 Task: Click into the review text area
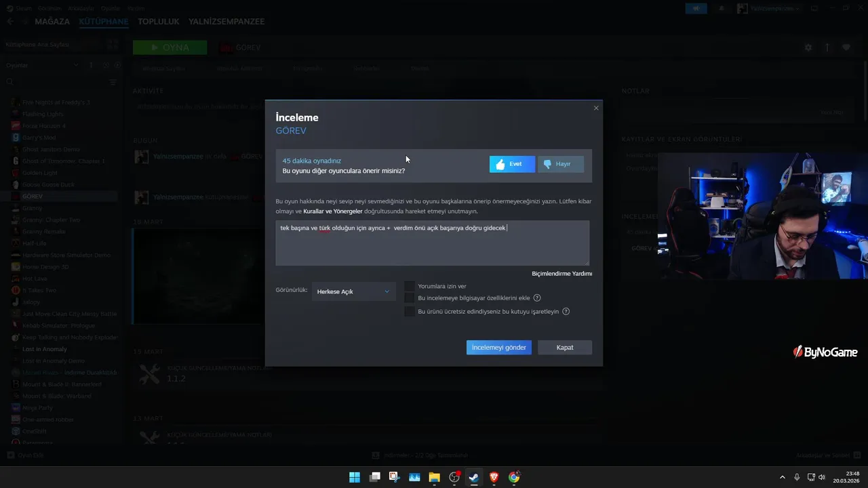(x=433, y=243)
